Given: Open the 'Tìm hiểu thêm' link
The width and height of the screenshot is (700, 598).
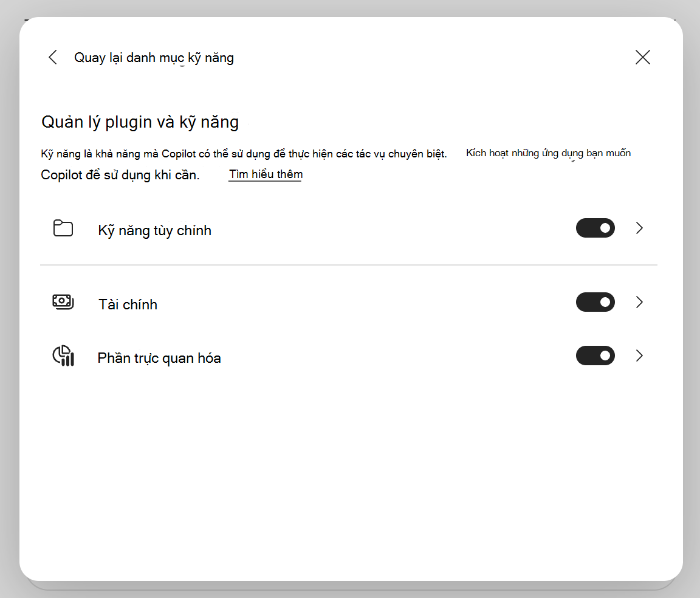Looking at the screenshot, I should pos(266,174).
